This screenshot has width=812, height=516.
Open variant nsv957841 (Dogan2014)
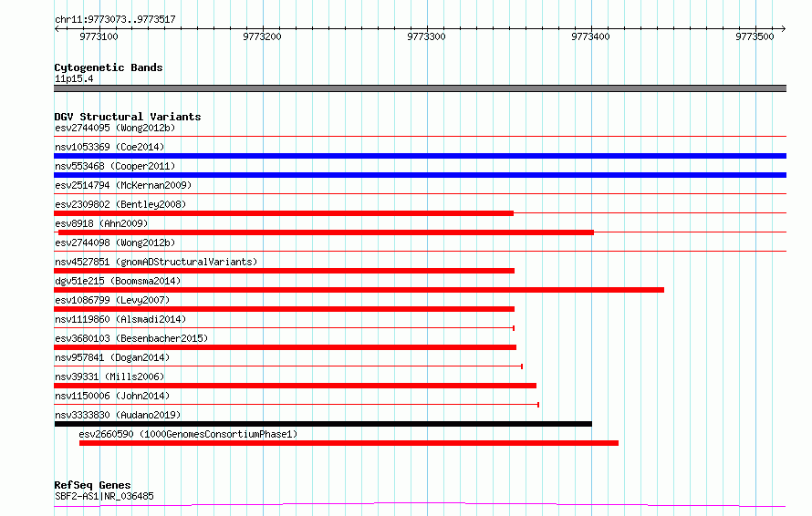pos(112,357)
